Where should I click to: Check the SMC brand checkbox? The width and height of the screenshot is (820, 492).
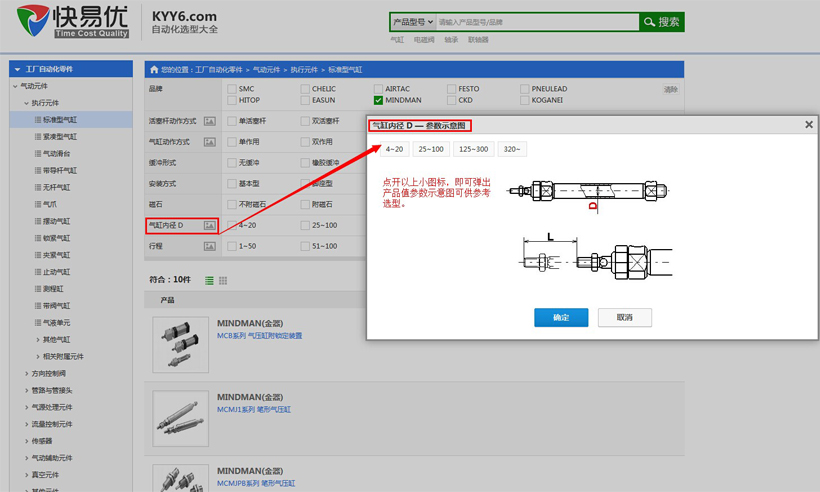tap(232, 89)
